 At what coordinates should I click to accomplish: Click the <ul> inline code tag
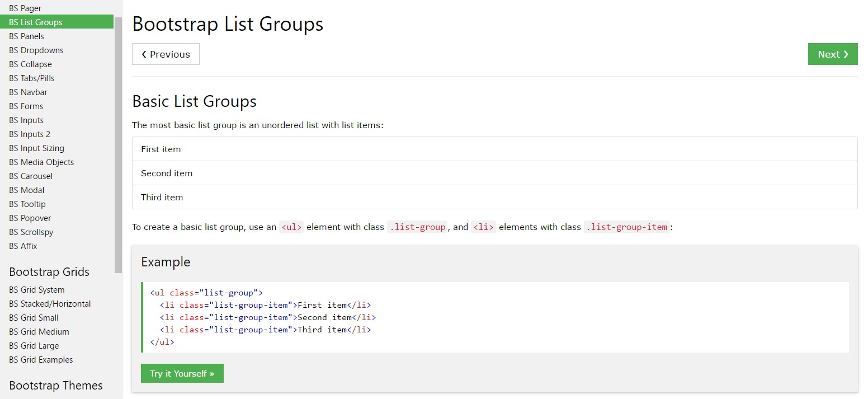pos(291,227)
